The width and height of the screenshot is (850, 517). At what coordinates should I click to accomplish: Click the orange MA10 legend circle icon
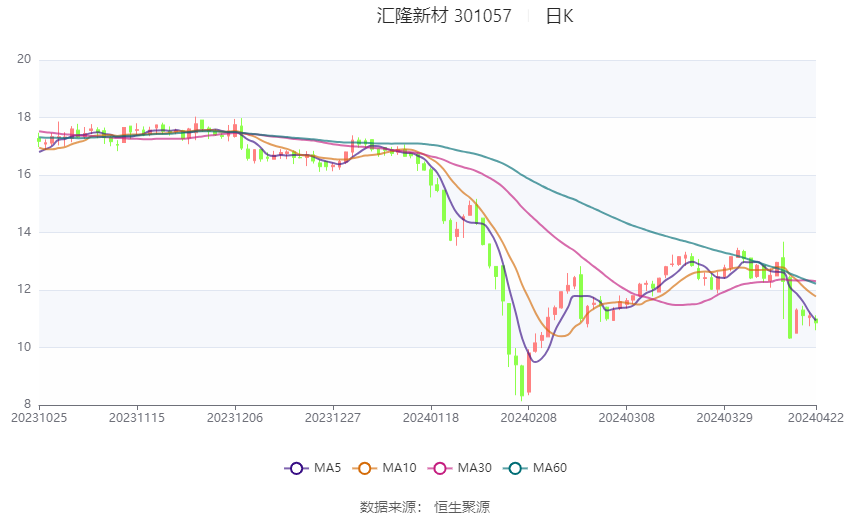pos(364,468)
